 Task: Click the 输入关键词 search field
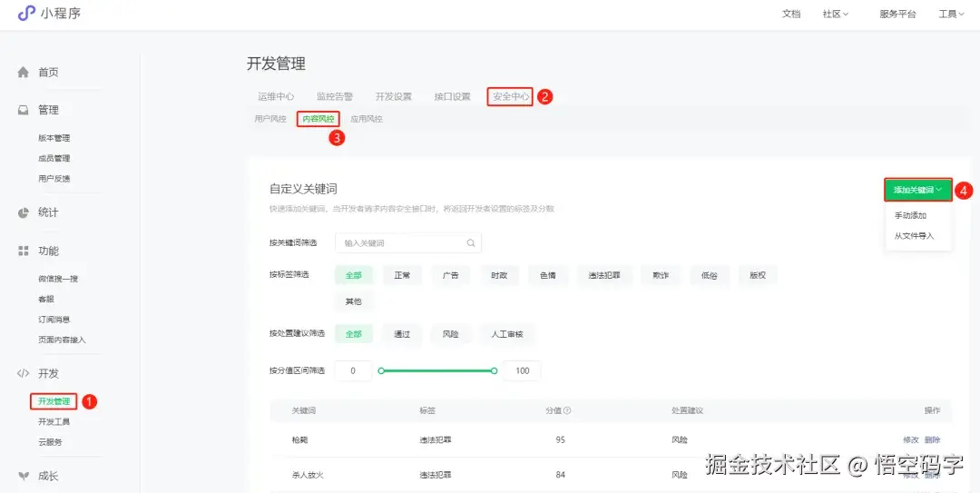tap(408, 243)
